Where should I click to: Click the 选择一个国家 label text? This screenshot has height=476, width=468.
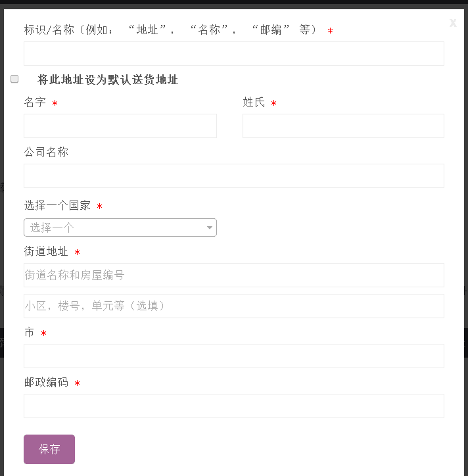[x=57, y=206]
